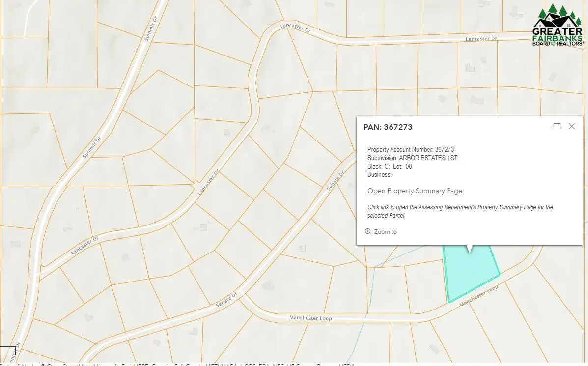Click the PAN: 367273 popup title
588x366 pixels.
click(388, 127)
